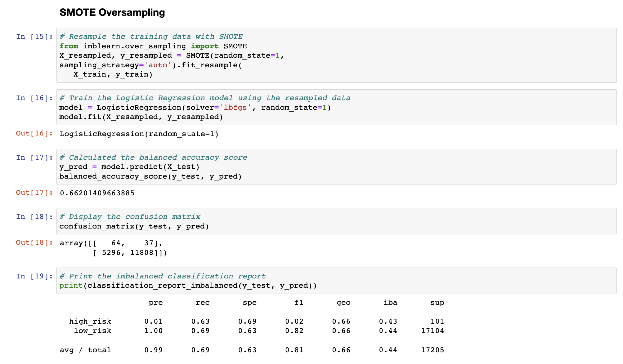Click the In [18] cell prompt
623x364 pixels.
[34, 216]
